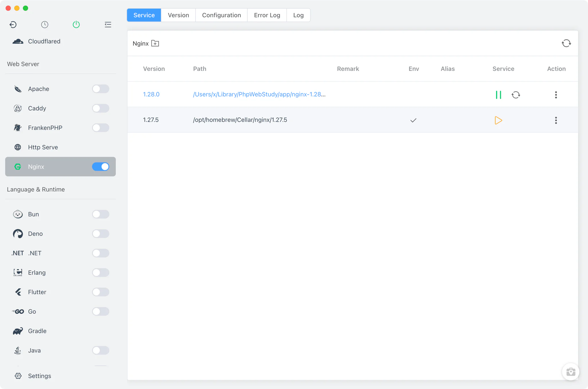This screenshot has height=389, width=588.
Task: Click the 1.27.5 version cell
Action: [x=151, y=120]
